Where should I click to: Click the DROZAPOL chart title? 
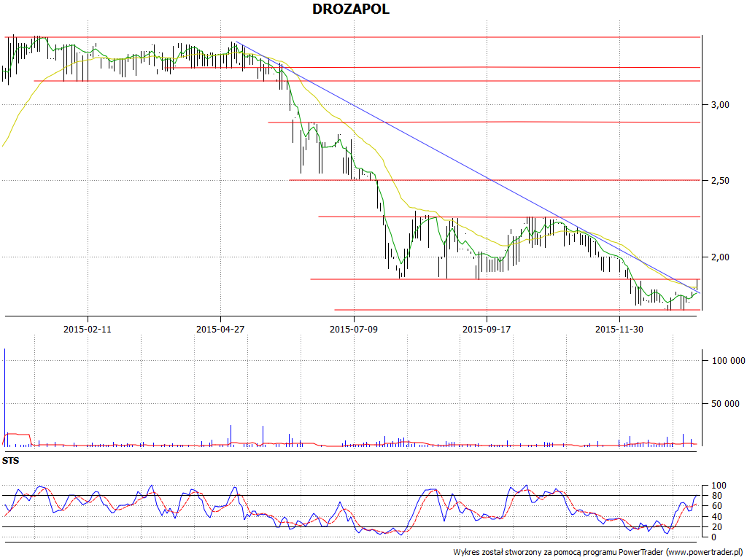click(x=351, y=9)
